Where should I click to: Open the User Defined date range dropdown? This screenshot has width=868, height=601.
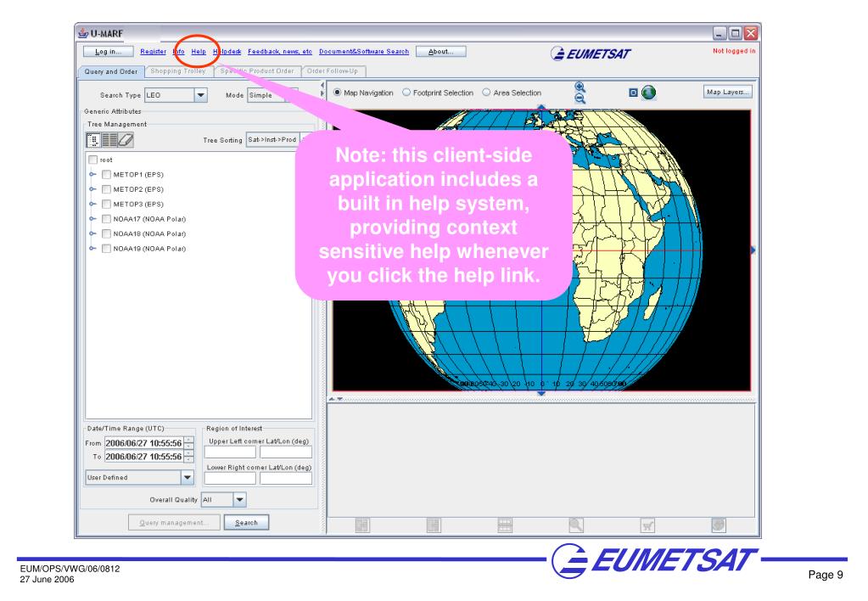(139, 477)
